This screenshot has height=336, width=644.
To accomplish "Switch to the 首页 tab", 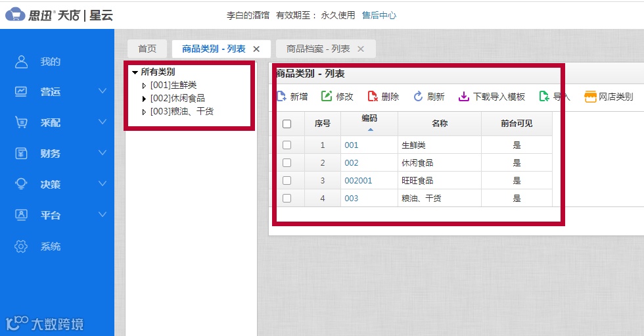I will [x=147, y=49].
